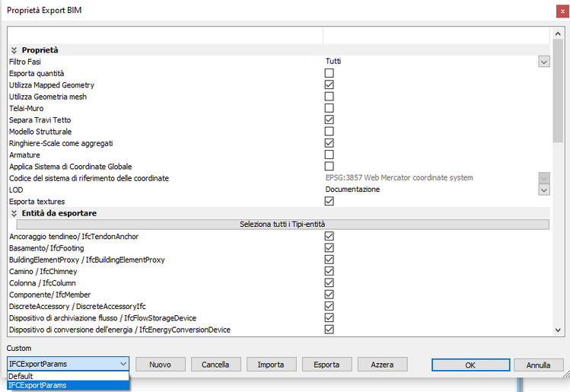Uncheck the IfcEnergyConversionDevice checkbox

(x=329, y=329)
